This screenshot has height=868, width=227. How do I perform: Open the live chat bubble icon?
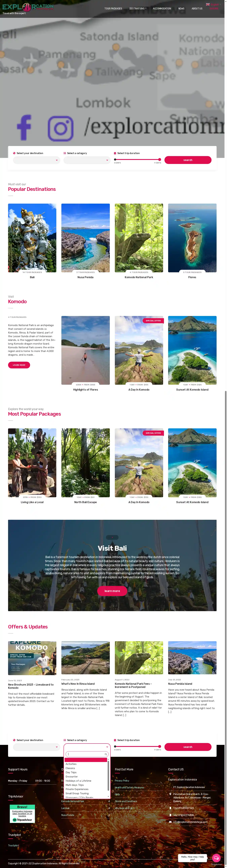[216, 858]
